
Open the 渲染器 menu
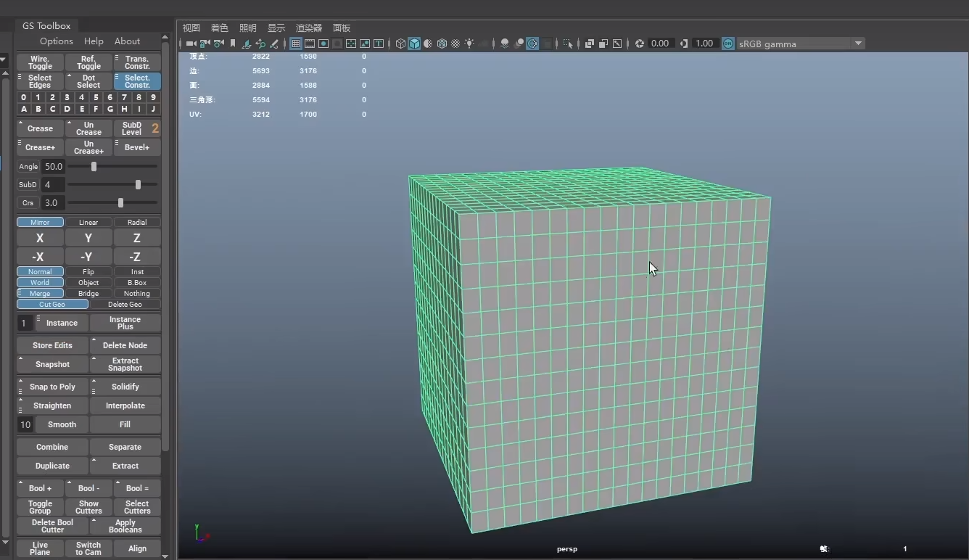309,28
